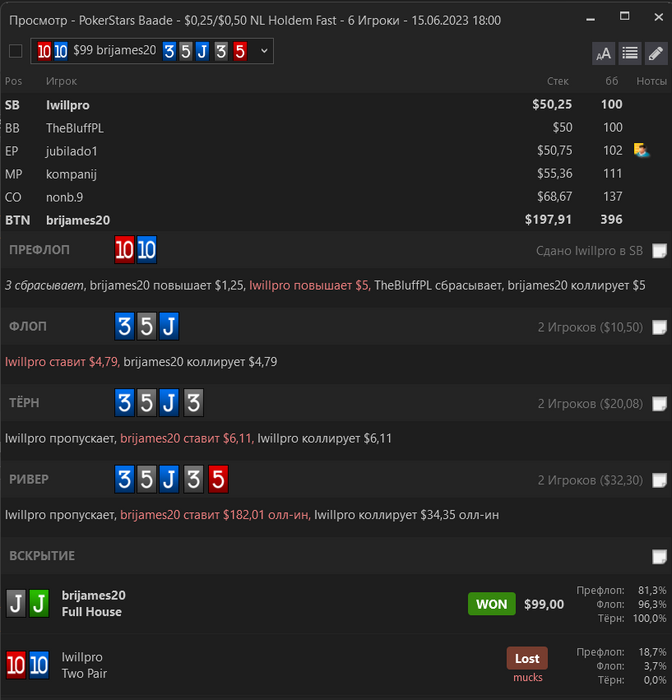Click brijames20 preflop equity 81,3%
The image size is (672, 700).
coord(652,590)
